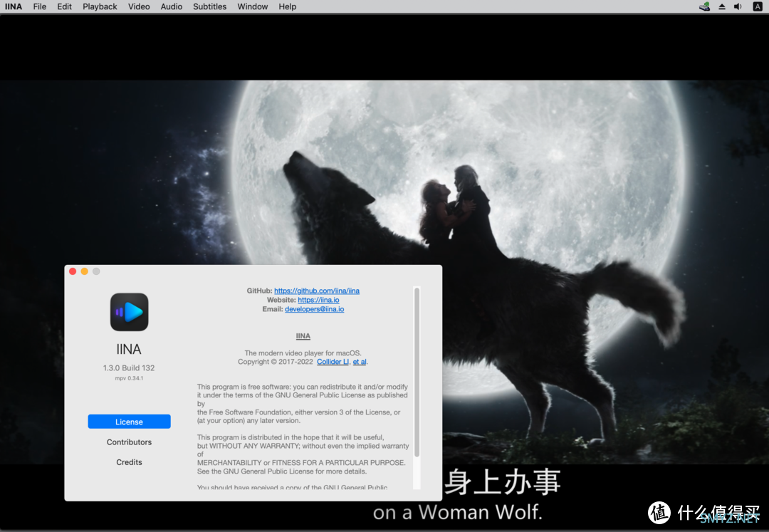Follow the Collider LI link
Viewport: 769px width, 532px height.
pos(333,362)
